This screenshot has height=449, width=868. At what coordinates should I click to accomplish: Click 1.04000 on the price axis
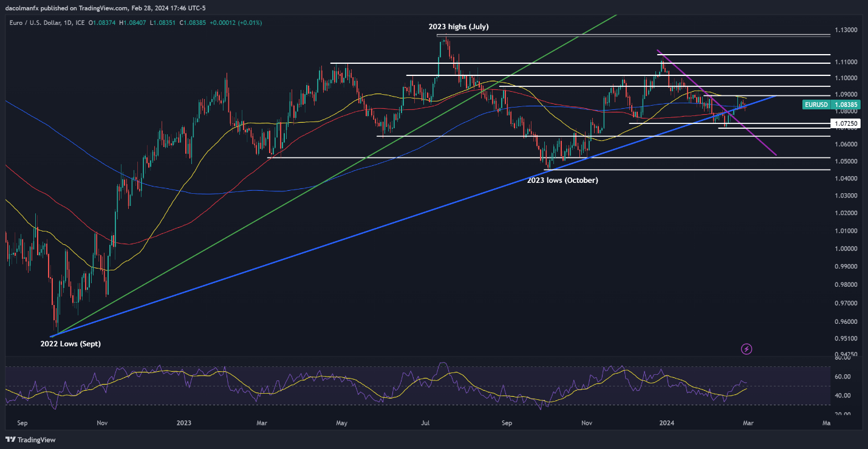pyautogui.click(x=846, y=179)
